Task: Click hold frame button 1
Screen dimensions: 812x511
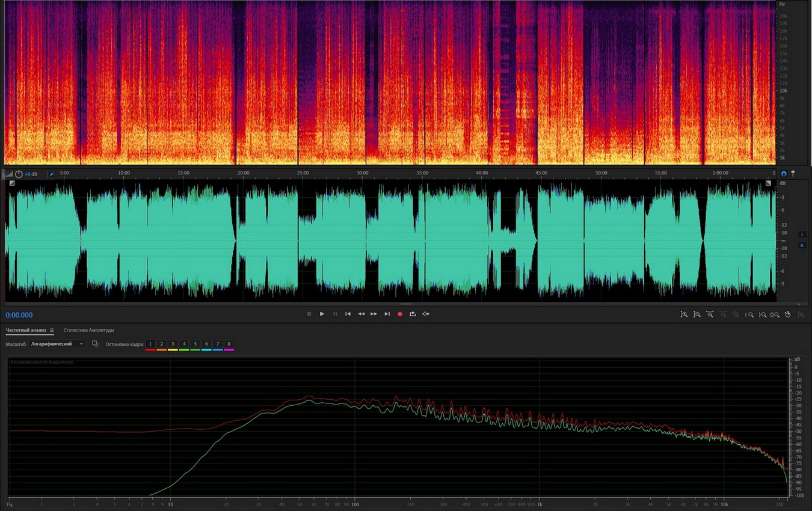Action: 150,344
